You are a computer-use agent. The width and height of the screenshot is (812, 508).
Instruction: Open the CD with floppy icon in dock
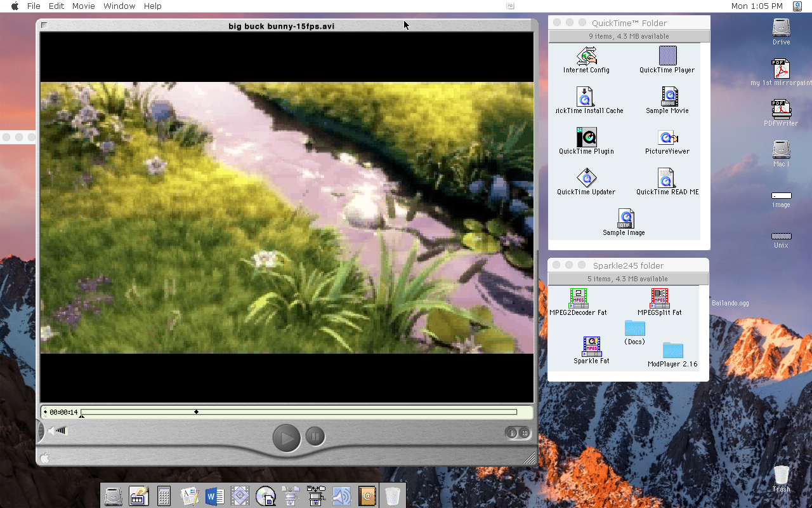pos(265,496)
